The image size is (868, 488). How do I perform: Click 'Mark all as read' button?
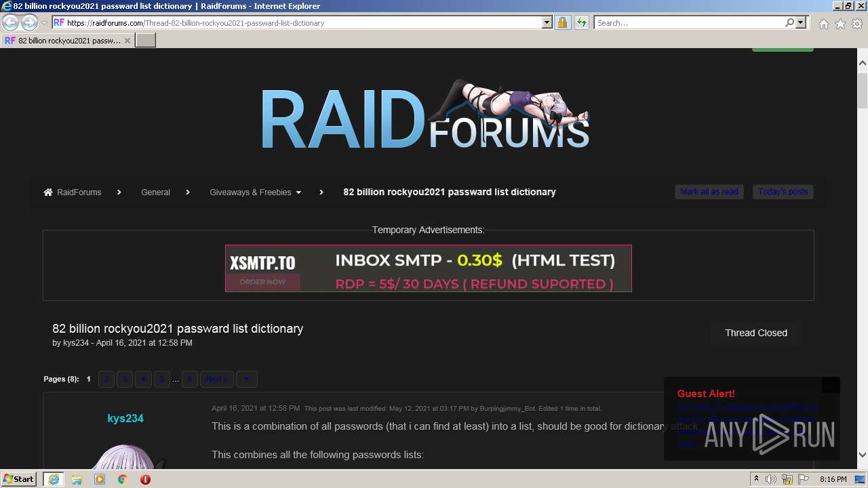click(709, 192)
